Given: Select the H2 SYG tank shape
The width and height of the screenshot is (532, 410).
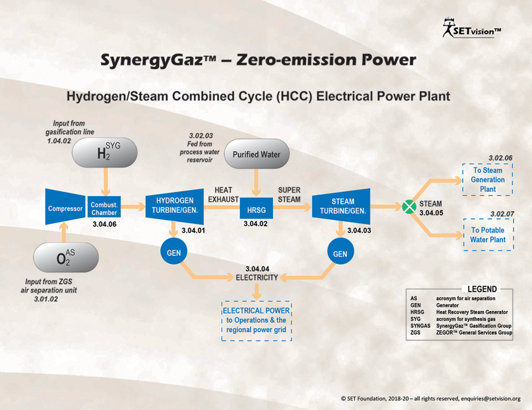Looking at the screenshot, I should (x=105, y=153).
